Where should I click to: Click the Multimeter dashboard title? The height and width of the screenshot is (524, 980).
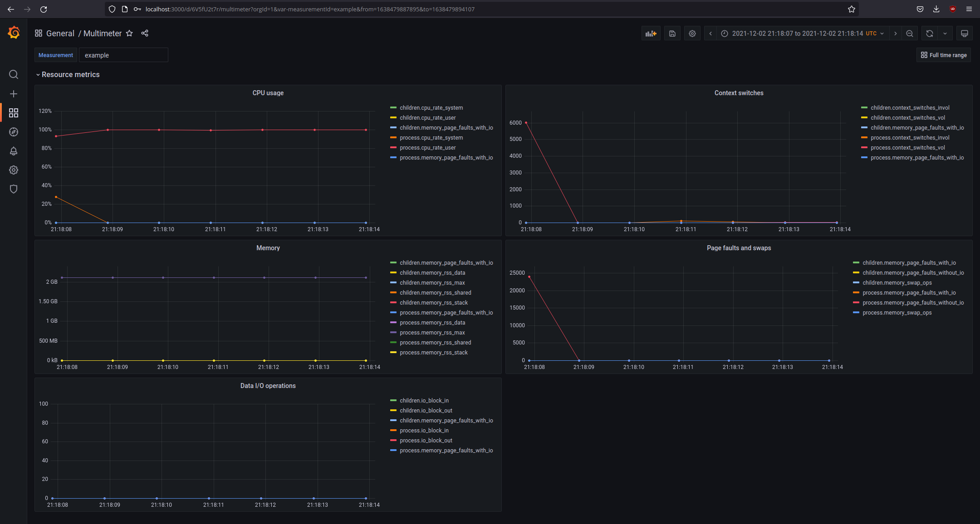[x=103, y=34]
